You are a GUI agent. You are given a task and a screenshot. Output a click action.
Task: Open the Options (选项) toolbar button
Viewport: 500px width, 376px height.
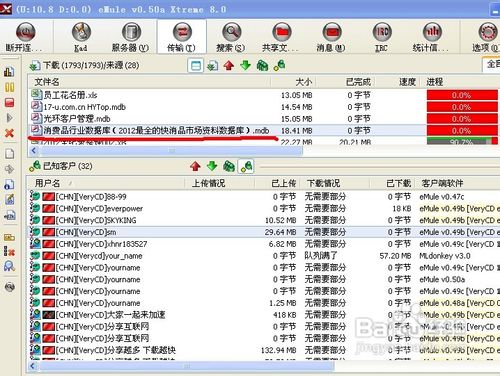486,37
